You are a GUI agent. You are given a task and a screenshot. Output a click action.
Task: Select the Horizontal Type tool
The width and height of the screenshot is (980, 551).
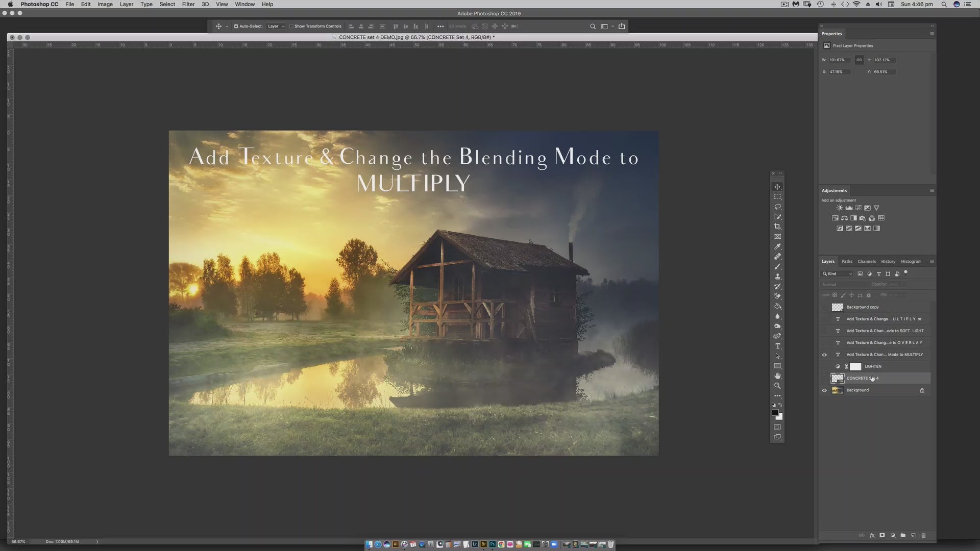click(x=777, y=346)
